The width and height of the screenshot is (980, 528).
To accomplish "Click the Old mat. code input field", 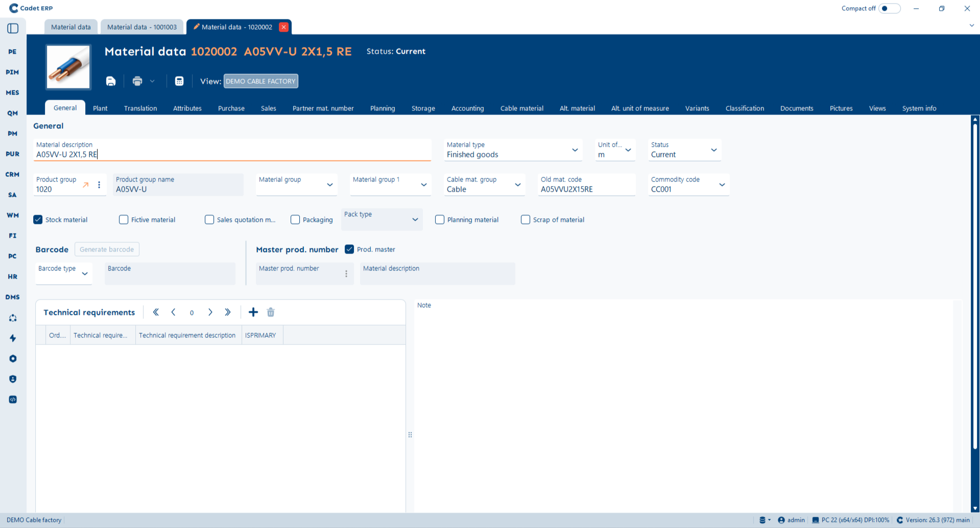I will 586,189.
